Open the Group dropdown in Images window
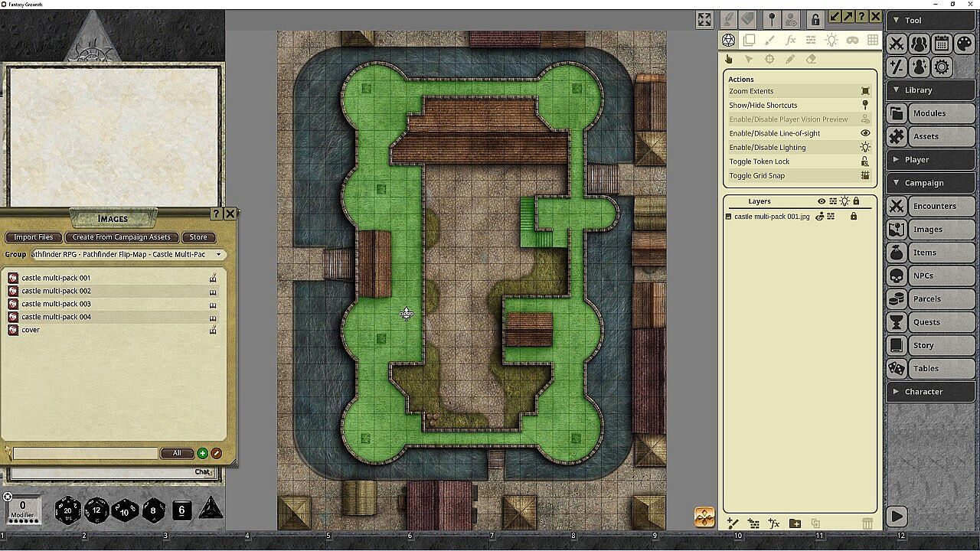 coord(127,254)
